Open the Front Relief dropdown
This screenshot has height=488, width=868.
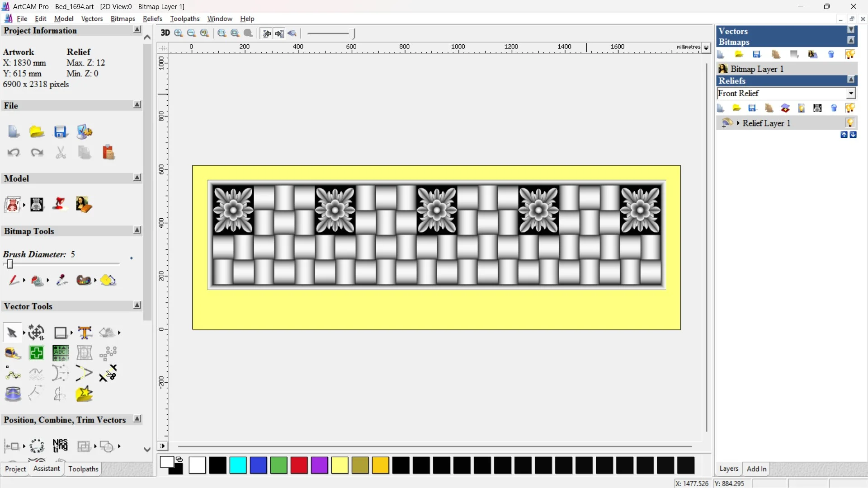851,93
